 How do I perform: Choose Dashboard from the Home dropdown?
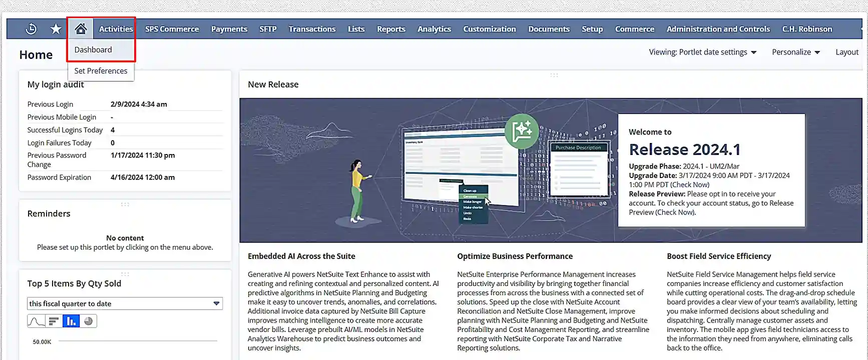click(x=101, y=49)
